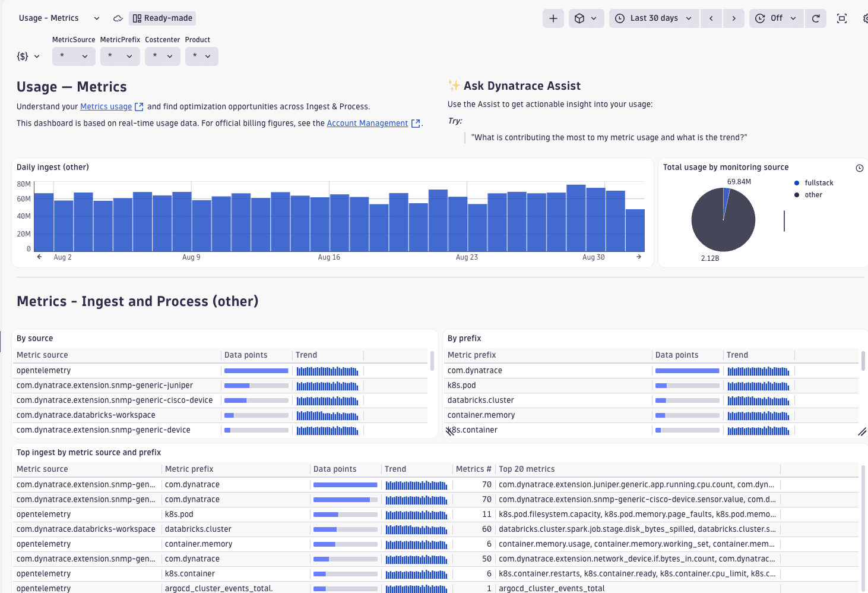Open the Usage - Metrics dashboard dropdown
The image size is (868, 593).
[59, 18]
